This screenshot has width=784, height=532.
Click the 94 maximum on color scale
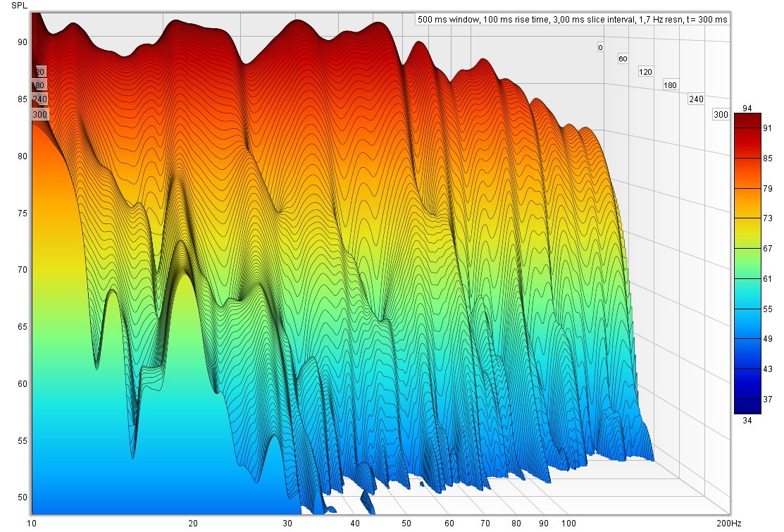click(x=747, y=108)
